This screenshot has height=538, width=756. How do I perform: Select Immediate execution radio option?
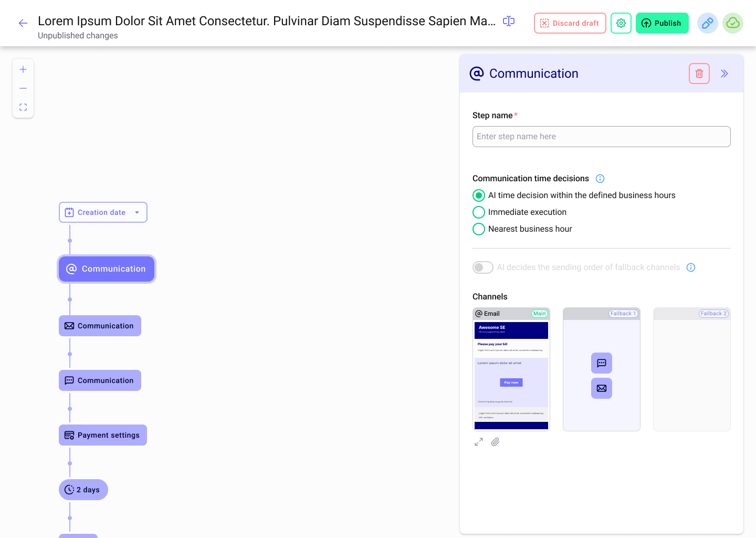479,212
